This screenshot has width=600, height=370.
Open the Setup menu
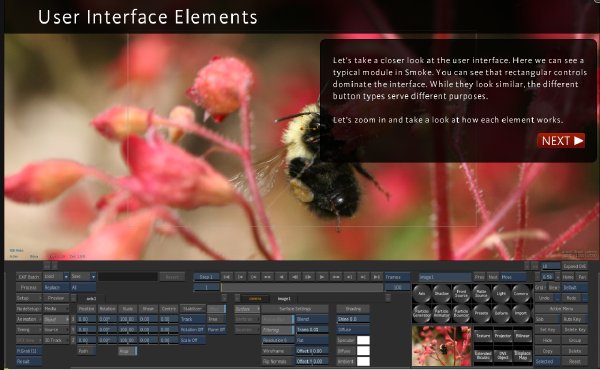[29, 298]
